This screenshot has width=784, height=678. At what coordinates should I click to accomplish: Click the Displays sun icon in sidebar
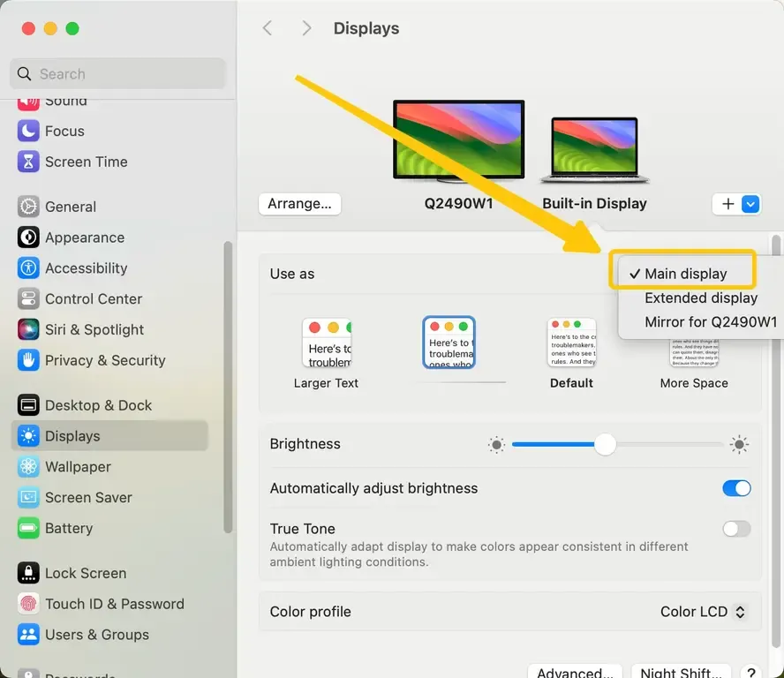[28, 436]
